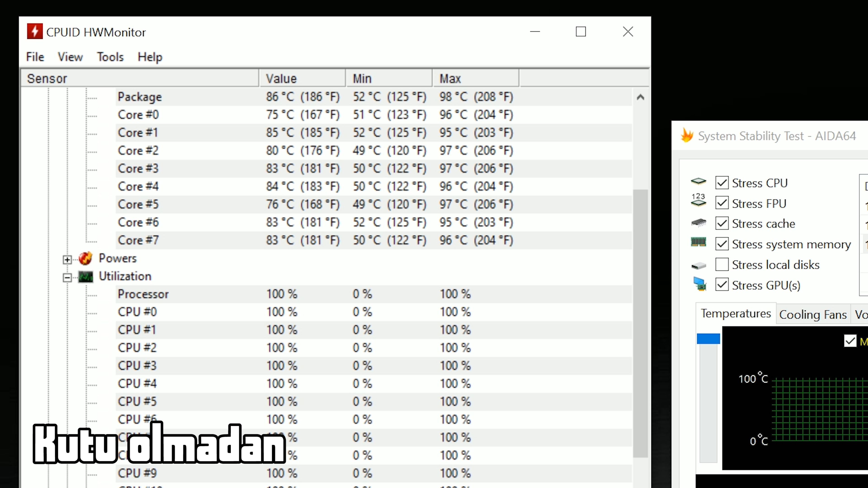Collapse the Utilization tree node
868x488 pixels.
point(67,277)
